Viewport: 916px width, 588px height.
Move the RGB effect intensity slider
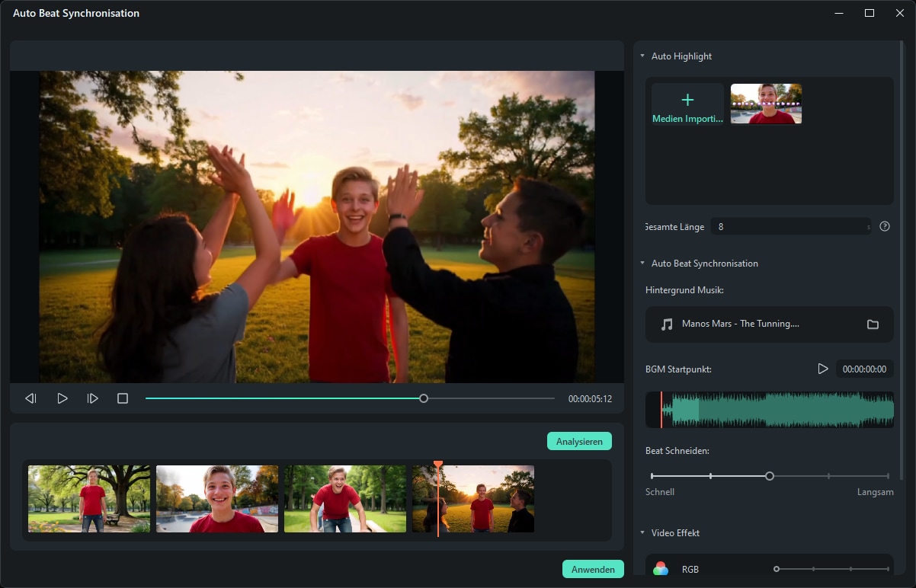tap(776, 569)
